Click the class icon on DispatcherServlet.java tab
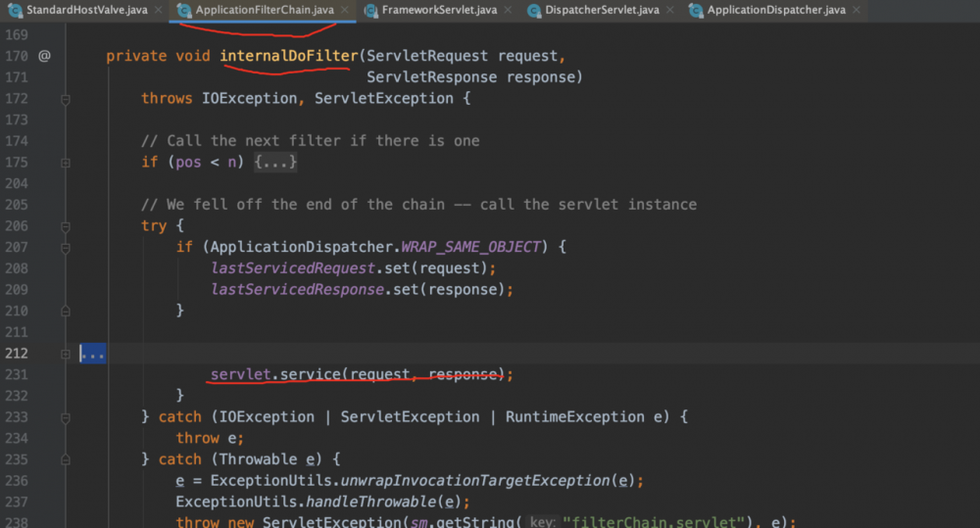Viewport: 980px width, 528px height. [534, 10]
